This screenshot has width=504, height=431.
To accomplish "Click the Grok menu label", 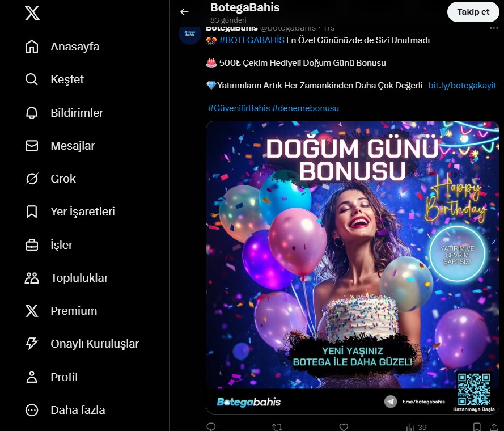I will (x=63, y=179).
